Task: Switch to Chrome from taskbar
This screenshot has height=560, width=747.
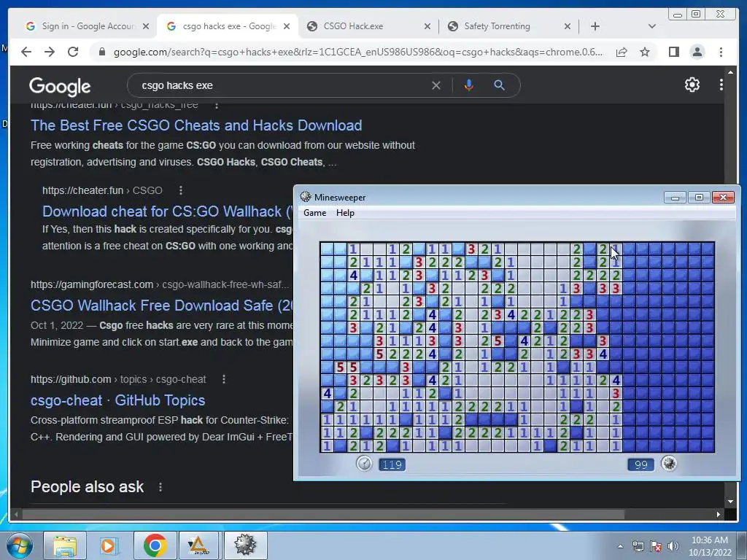Action: [x=155, y=545]
